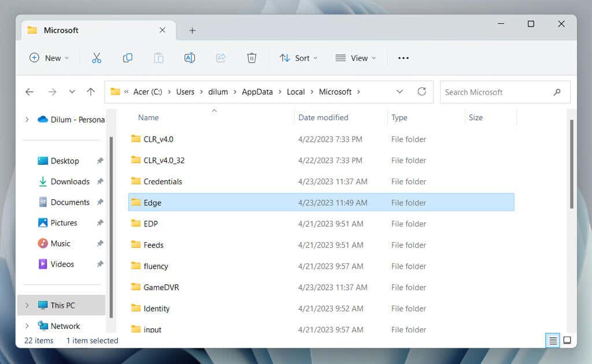Switch to large thumbnails view toggle
592x364 pixels.
coord(567,340)
